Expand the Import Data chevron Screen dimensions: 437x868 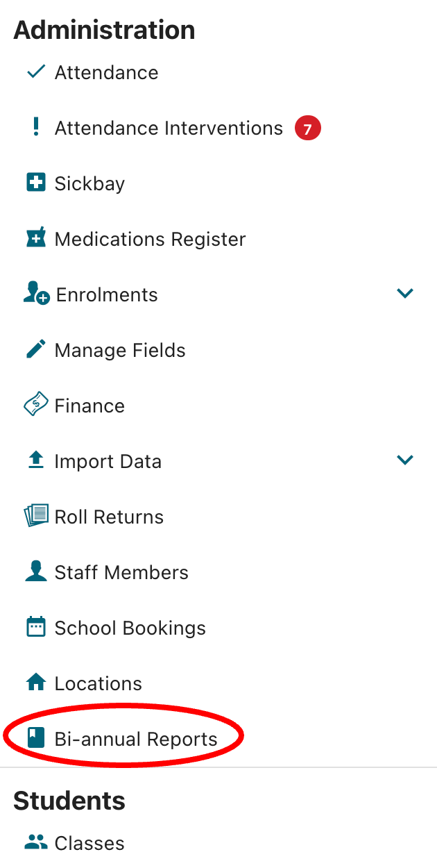(404, 460)
